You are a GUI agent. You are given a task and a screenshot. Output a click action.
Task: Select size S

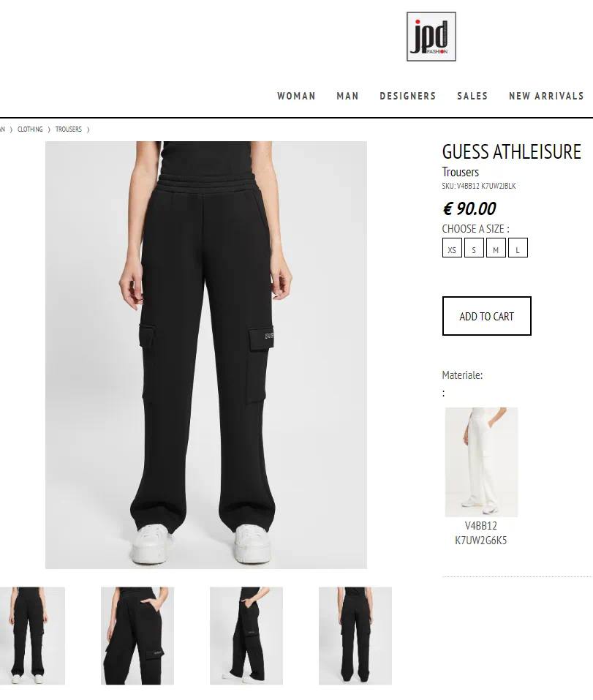click(x=474, y=248)
